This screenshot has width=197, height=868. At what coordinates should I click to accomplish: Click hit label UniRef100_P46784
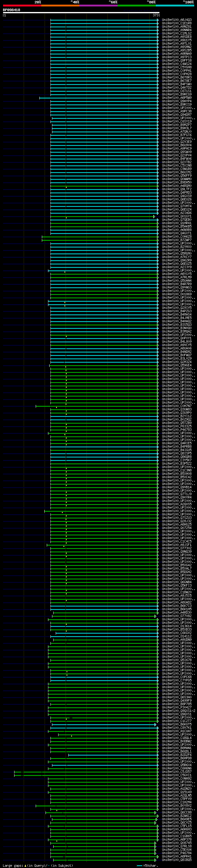pos(177,853)
